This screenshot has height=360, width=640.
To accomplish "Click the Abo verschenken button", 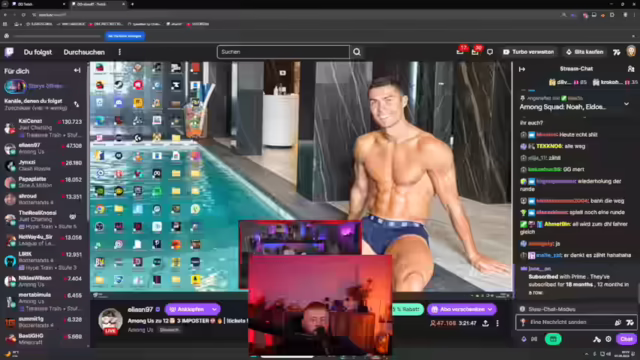I will pos(458,309).
